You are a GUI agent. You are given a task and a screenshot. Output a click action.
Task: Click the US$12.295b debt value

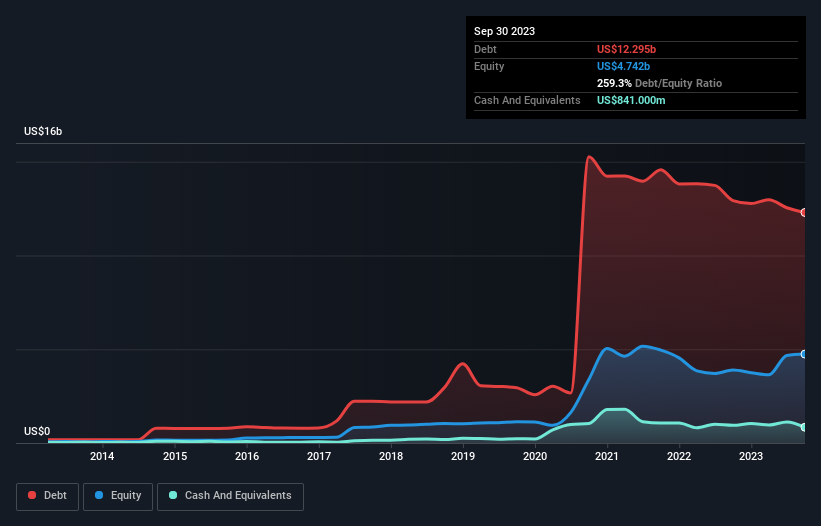click(x=626, y=49)
